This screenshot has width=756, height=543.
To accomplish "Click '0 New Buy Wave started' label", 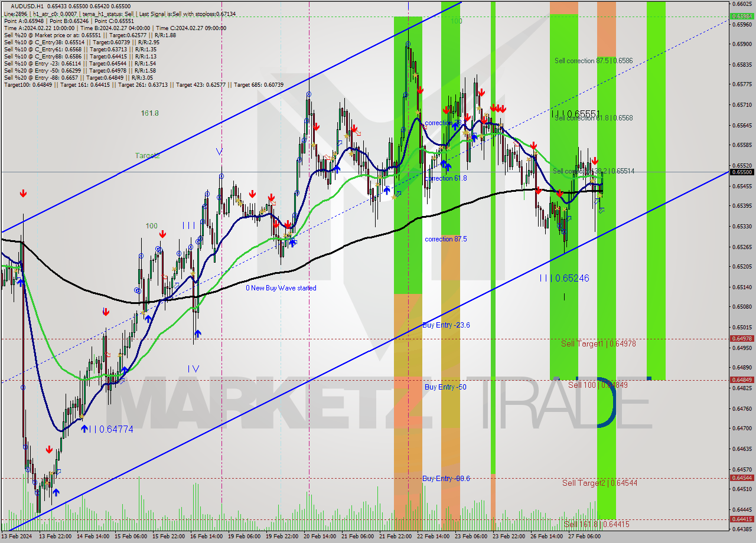I will pos(281,288).
